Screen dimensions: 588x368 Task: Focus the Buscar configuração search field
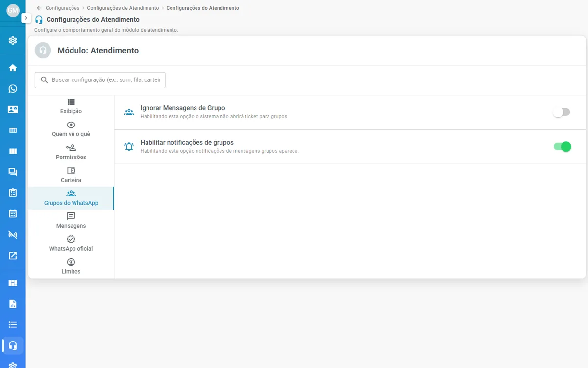[100, 80]
